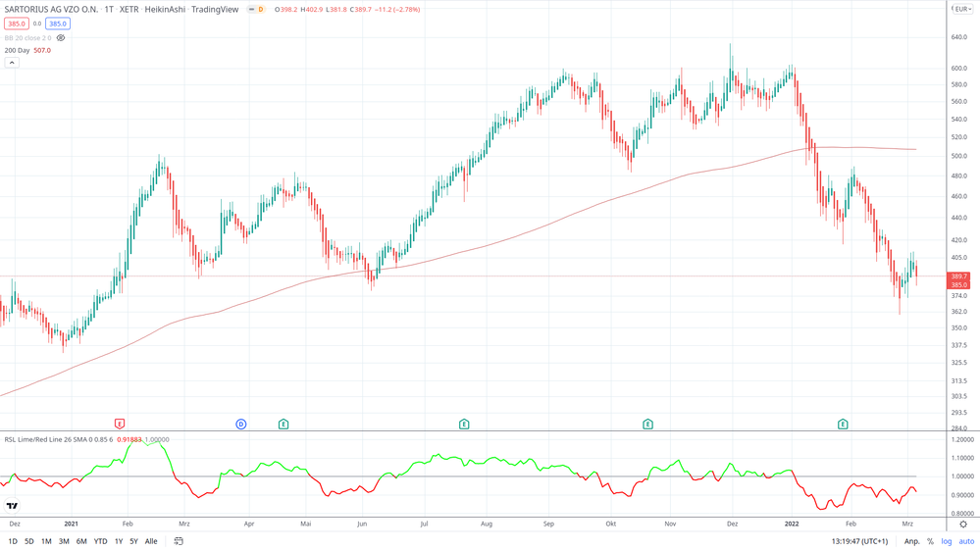The image size is (980, 551).
Task: Click the red earnings marker near February 2021
Action: [120, 425]
